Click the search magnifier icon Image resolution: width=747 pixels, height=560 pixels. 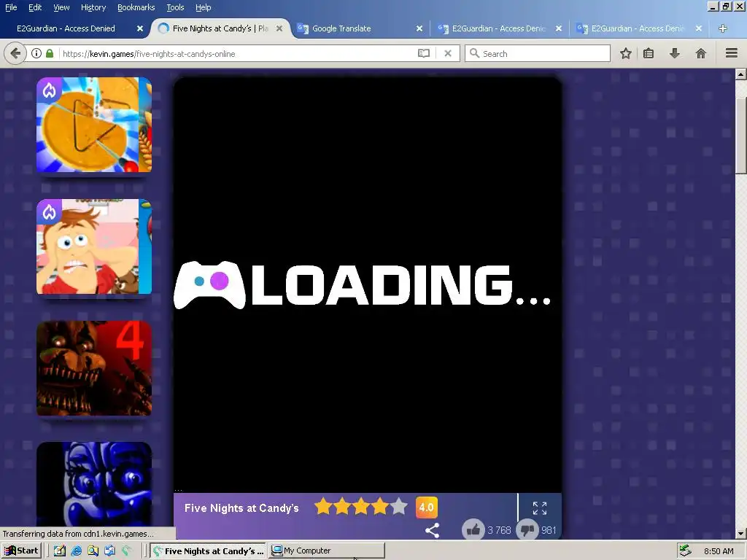[x=474, y=53]
